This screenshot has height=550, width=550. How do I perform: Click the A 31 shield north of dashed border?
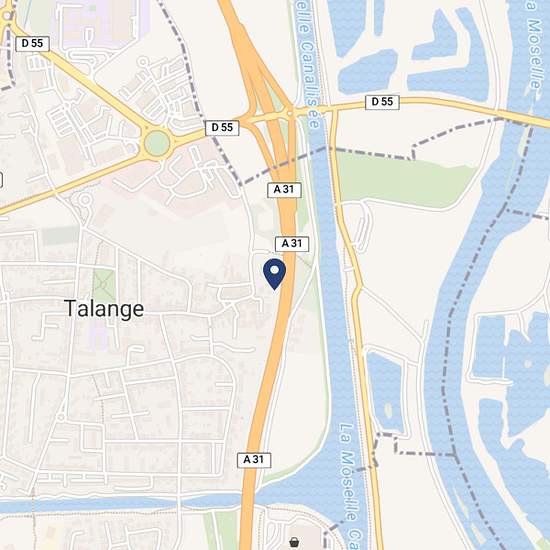pyautogui.click(x=284, y=190)
